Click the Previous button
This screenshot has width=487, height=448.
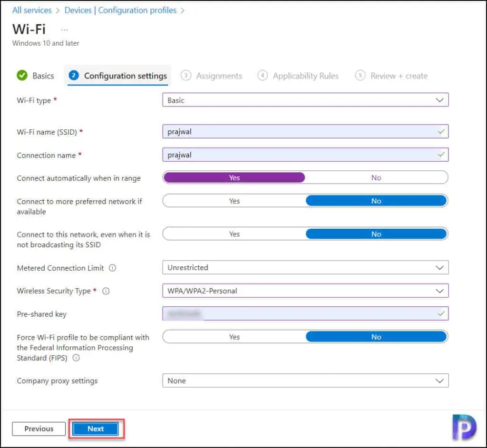pos(39,429)
